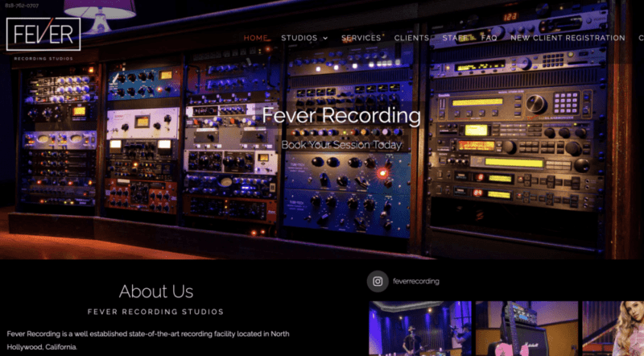Image resolution: width=644 pixels, height=356 pixels.
Task: Open the feverrecording Instagram profile link
Action: click(x=416, y=282)
